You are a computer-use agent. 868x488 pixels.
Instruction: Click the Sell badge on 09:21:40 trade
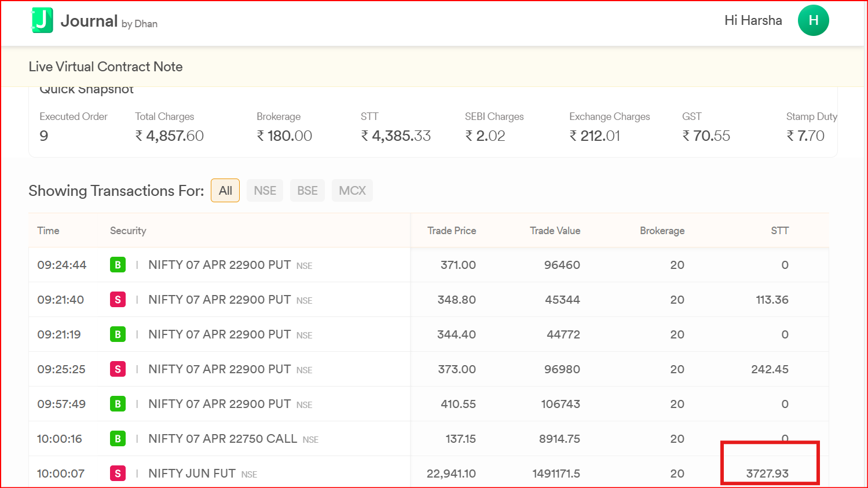(118, 300)
